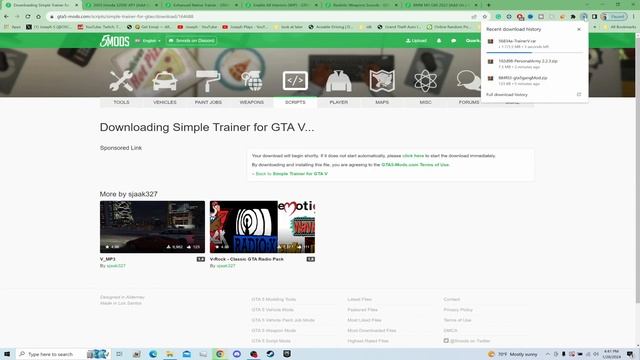
Task: Switch to FORUMS tab
Action: tap(469, 102)
